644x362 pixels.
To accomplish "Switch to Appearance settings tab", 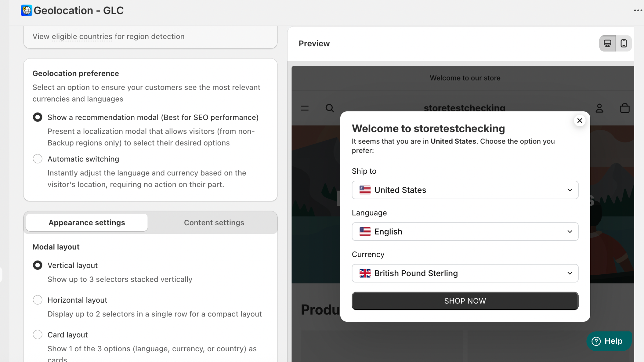I will coord(87,223).
